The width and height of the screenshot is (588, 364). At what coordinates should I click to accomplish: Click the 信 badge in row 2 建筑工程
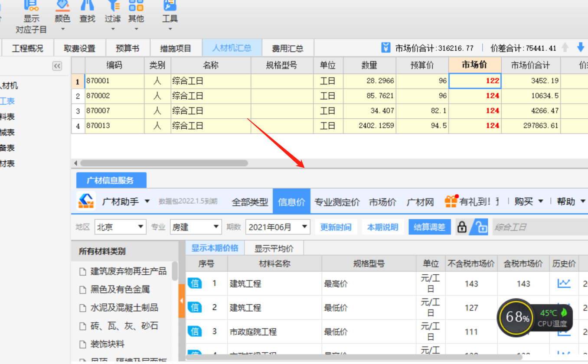click(195, 307)
